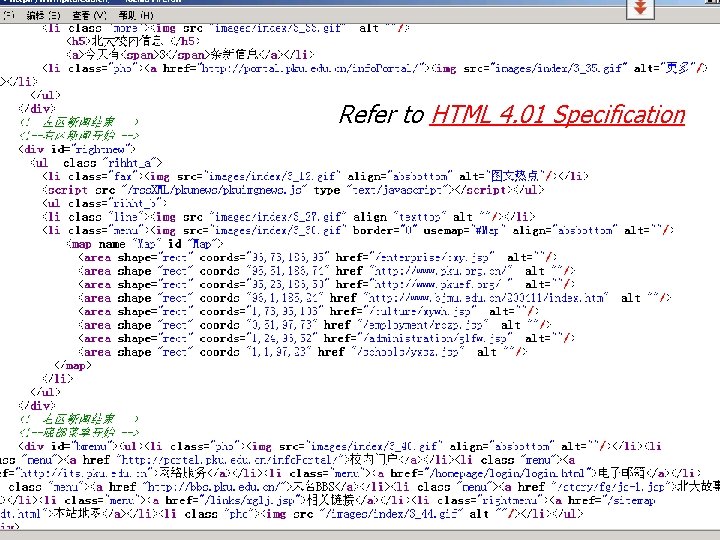The width and height of the screenshot is (720, 540).
Task: Click the script src pkuimgnews.js line
Action: point(293,190)
